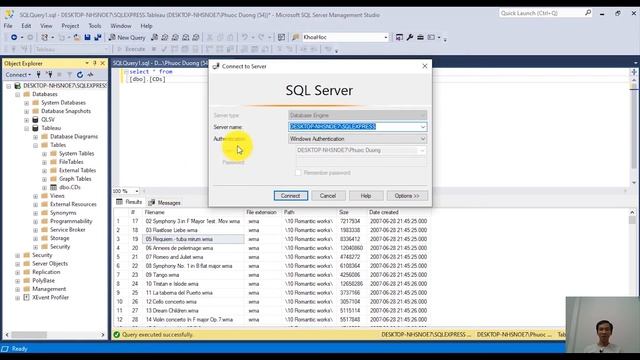Select the '09 Tango.wma' filename cell
Screen dimensions: 640x360
click(193, 275)
